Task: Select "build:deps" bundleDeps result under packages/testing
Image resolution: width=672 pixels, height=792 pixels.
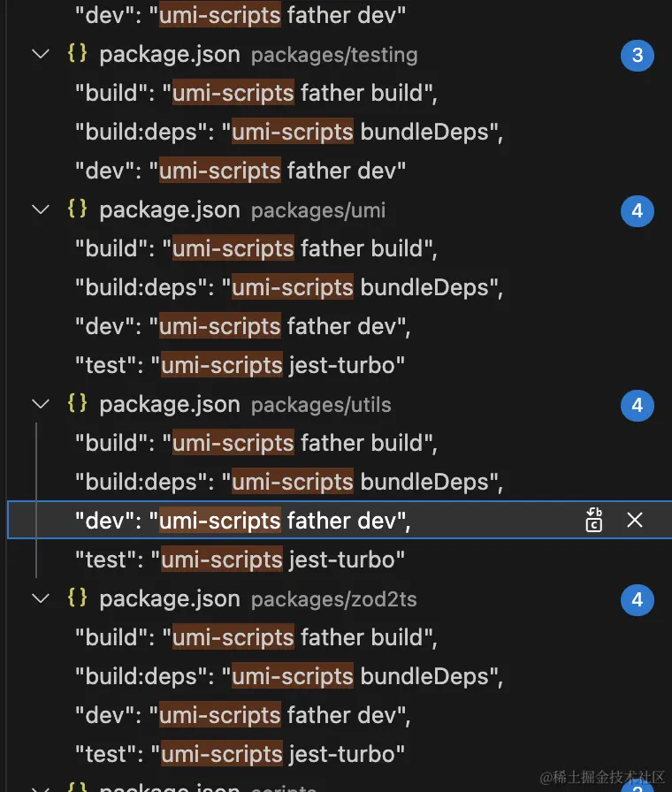Action: point(289,132)
